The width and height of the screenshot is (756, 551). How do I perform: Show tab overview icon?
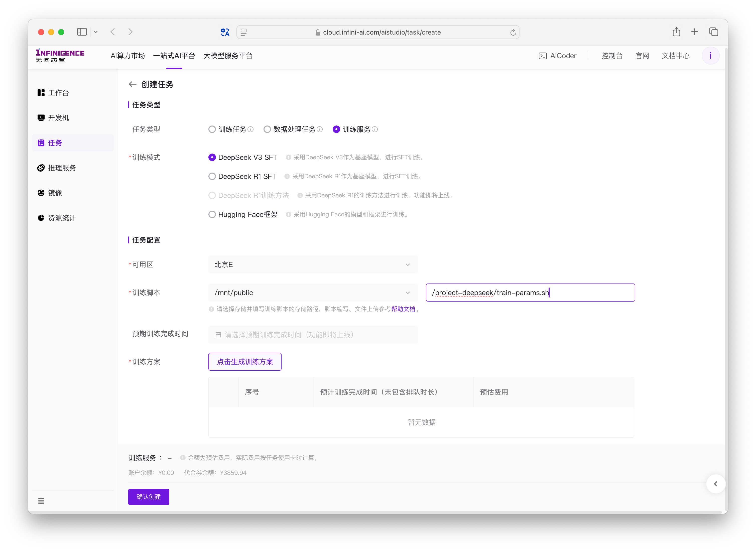714,32
